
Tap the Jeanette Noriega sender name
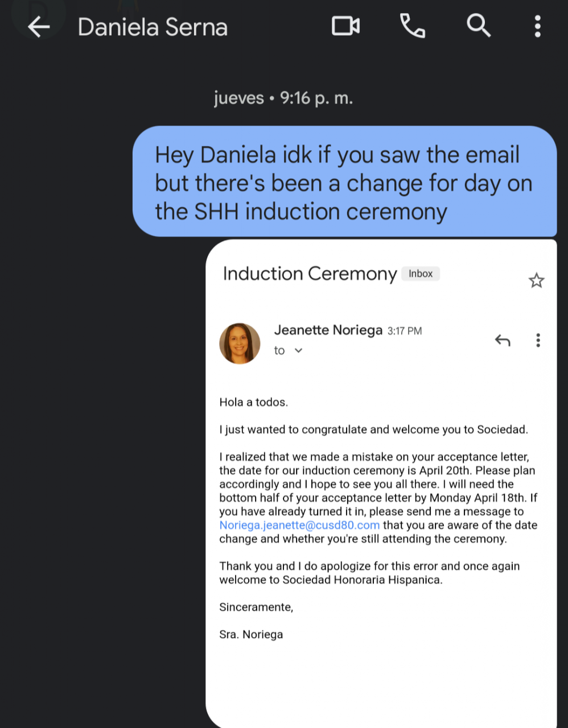pos(328,330)
